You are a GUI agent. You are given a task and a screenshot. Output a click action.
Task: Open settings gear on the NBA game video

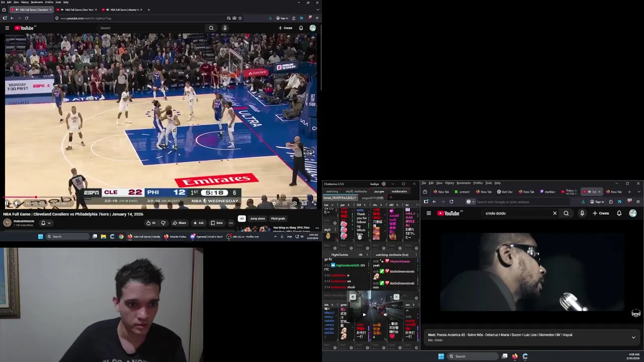[x=294, y=203]
